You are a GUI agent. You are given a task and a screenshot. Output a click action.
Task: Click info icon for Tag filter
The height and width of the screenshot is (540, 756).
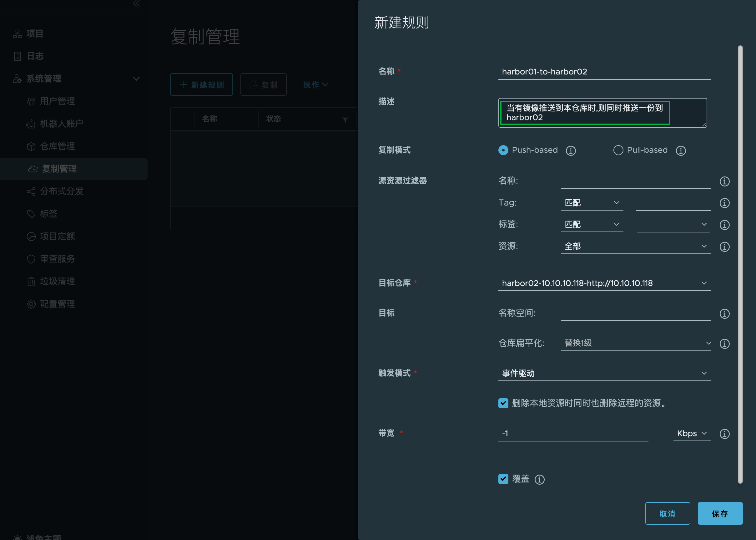tap(724, 203)
